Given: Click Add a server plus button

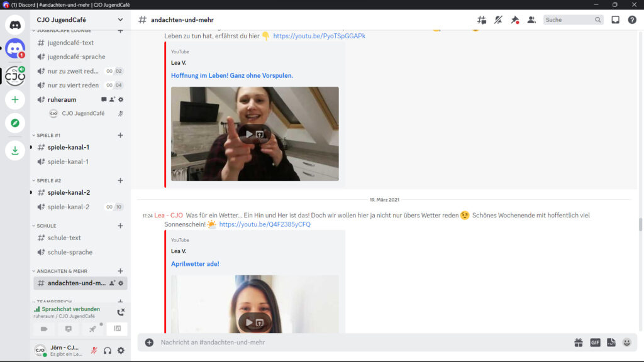Looking at the screenshot, I should pyautogui.click(x=15, y=99).
